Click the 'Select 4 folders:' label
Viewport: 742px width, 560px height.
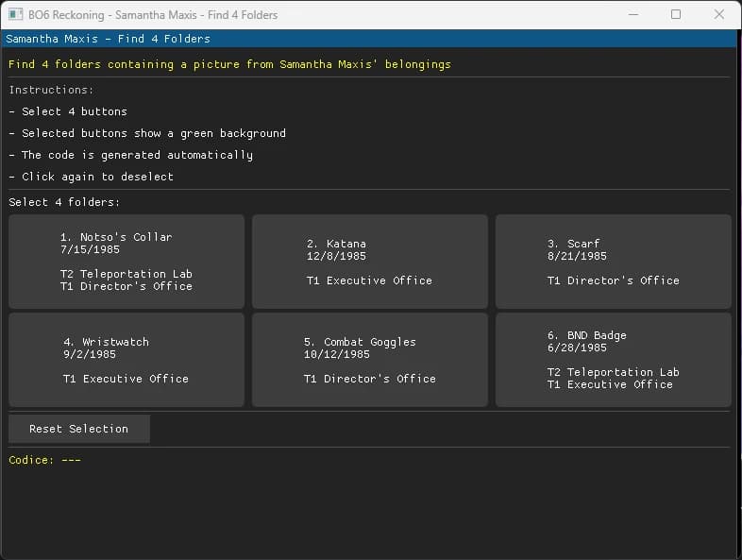tap(64, 202)
